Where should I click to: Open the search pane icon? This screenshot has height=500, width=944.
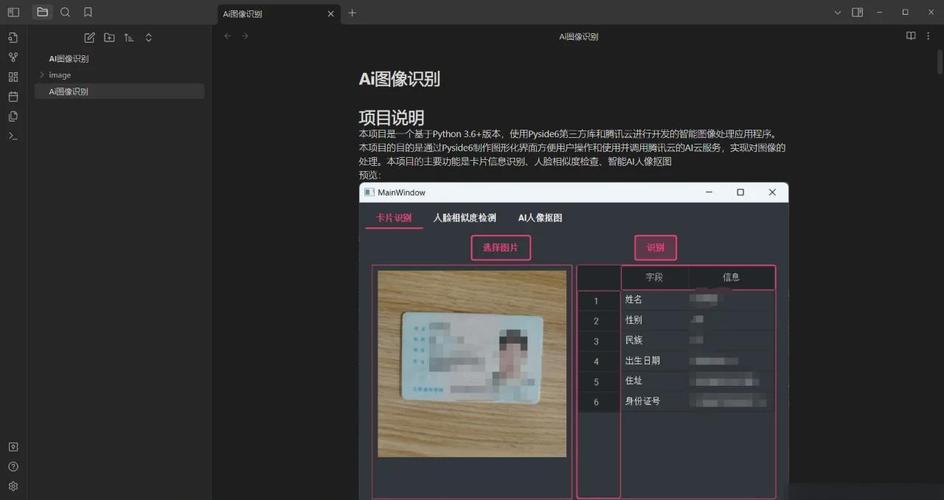pos(65,12)
